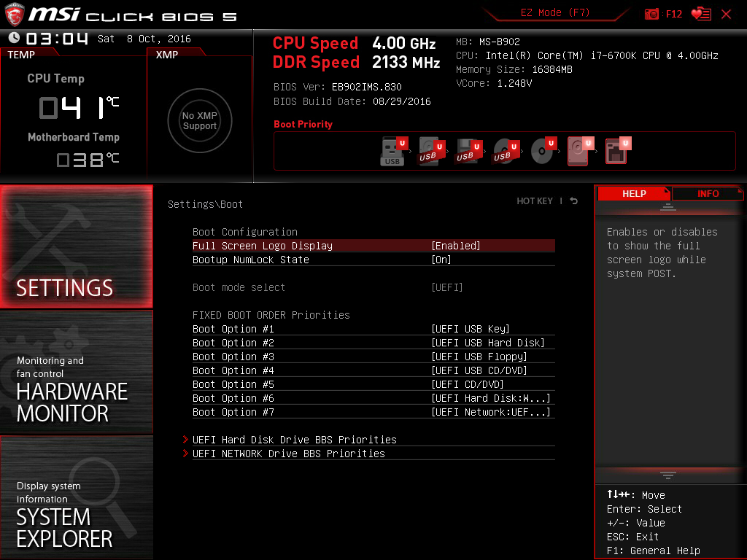Open the HOT KEY list
Image resolution: width=747 pixels, height=560 pixels.
[535, 201]
